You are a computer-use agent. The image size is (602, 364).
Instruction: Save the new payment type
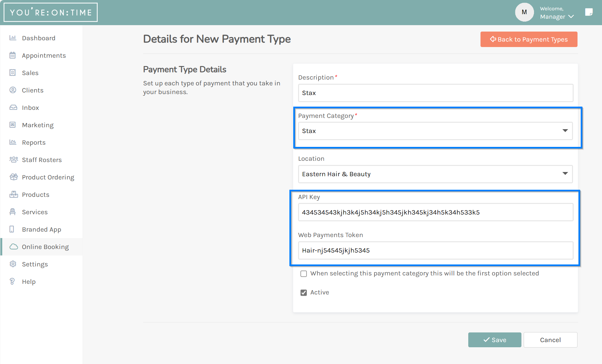(494, 340)
